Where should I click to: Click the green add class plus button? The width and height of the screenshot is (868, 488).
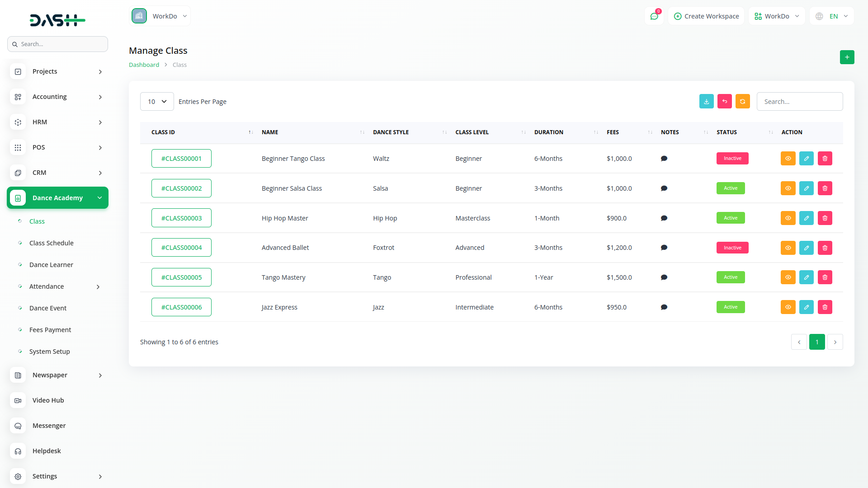tap(847, 57)
